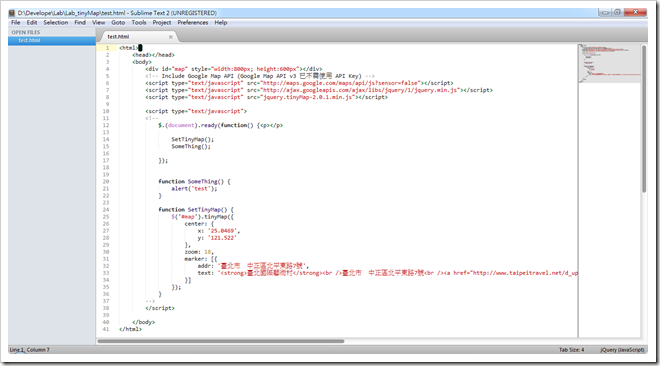Minimize the Sublime Text window
The width and height of the screenshot is (660, 366).
point(605,12)
